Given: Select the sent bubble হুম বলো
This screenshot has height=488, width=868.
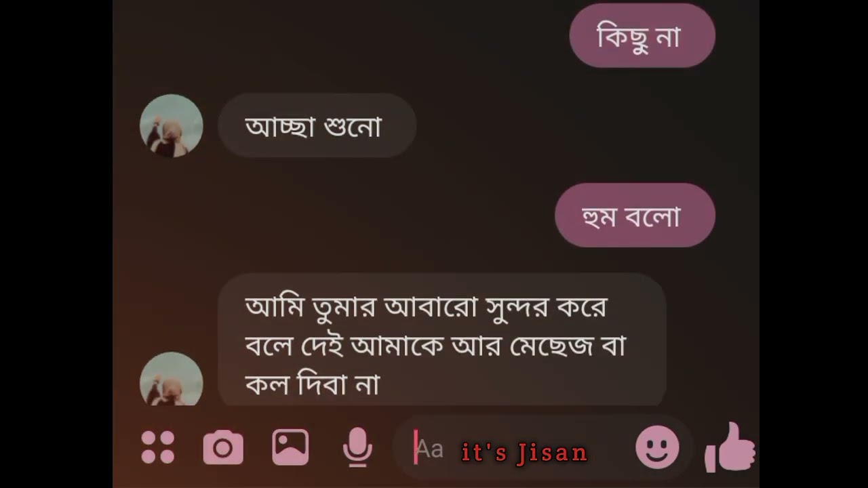Looking at the screenshot, I should click(635, 216).
